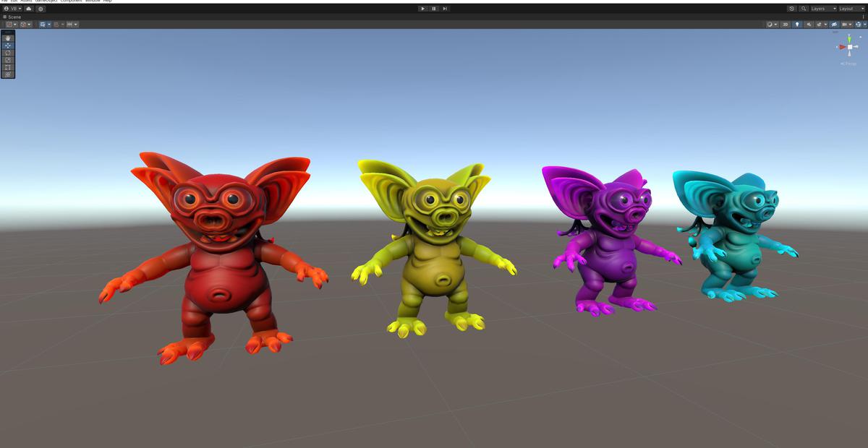The image size is (868, 448).
Task: Select the Rotate tool
Action: [8, 53]
